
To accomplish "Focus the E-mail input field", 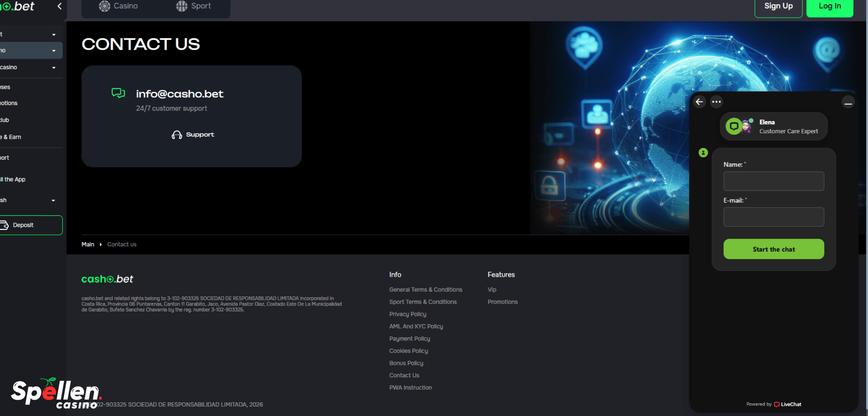I will tap(773, 217).
